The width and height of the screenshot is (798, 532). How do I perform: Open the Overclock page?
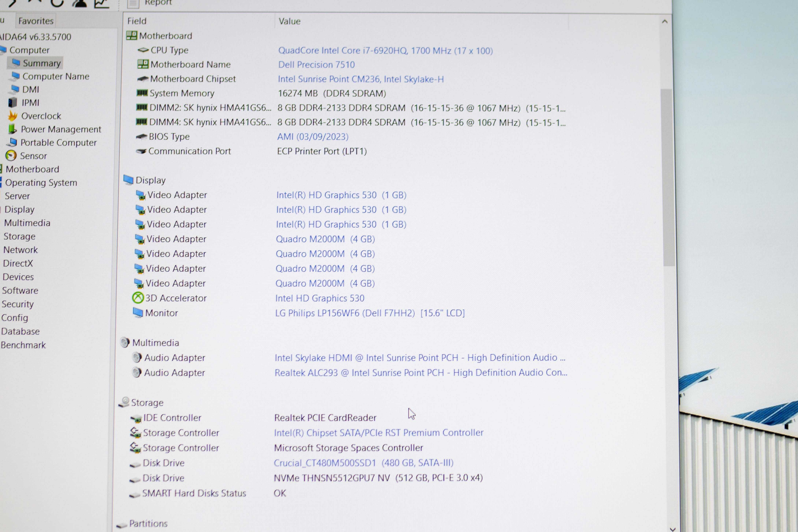tap(41, 116)
